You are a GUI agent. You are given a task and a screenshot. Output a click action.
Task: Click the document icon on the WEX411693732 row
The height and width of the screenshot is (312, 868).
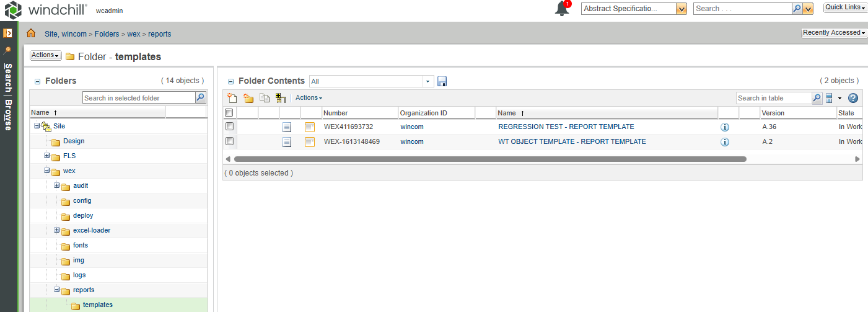287,127
